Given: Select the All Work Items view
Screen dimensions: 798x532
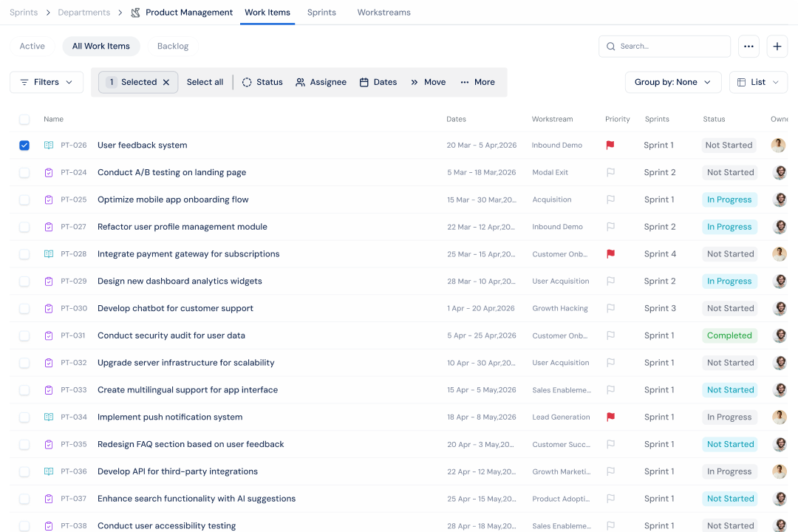Looking at the screenshot, I should (100, 46).
